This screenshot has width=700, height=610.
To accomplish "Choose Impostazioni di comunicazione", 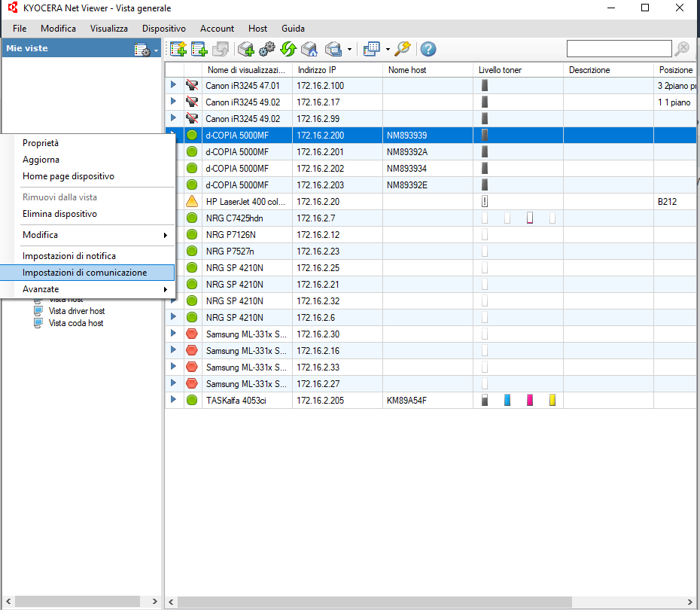I will point(87,273).
